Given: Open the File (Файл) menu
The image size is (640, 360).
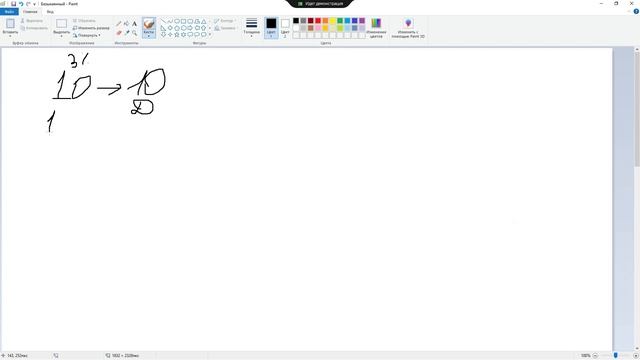Looking at the screenshot, I should pos(9,11).
